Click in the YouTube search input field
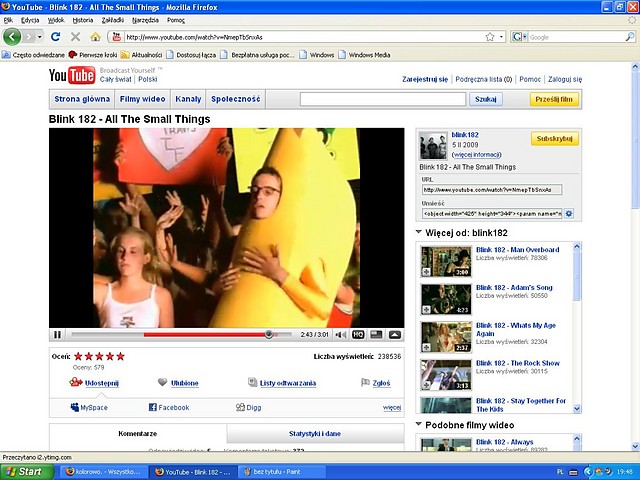This screenshot has height=480, width=640. point(383,99)
